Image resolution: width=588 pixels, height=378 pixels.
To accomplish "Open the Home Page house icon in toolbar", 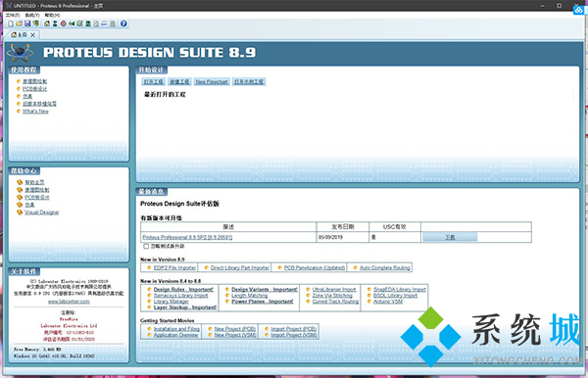I will tap(47, 24).
